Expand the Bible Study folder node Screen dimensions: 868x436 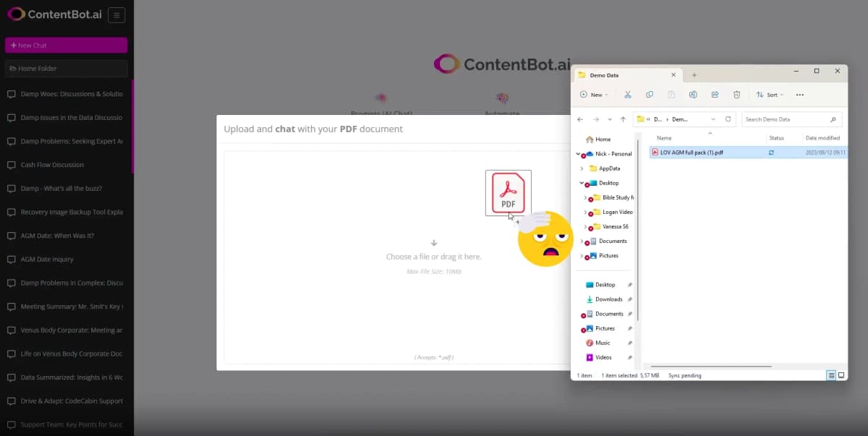point(585,197)
